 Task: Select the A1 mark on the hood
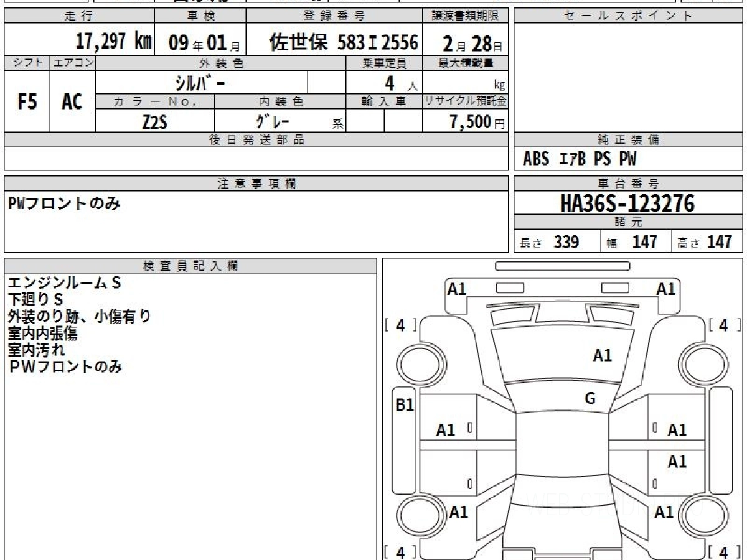[x=602, y=356]
